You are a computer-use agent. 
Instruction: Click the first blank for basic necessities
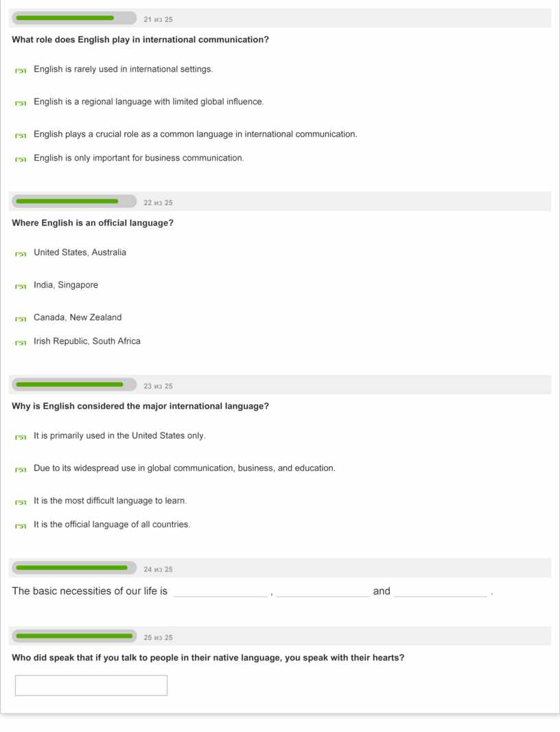pyautogui.click(x=220, y=591)
